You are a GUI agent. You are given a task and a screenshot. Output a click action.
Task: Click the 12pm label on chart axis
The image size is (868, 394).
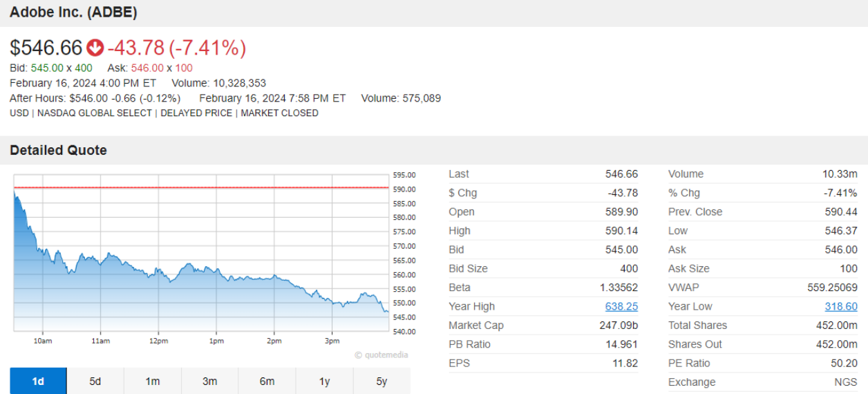pos(158,341)
